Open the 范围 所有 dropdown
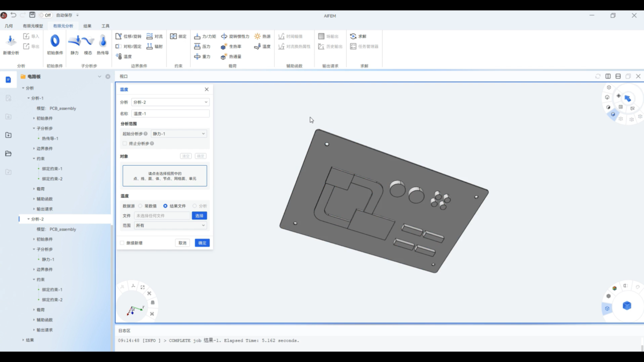The width and height of the screenshot is (644, 362). point(170,226)
